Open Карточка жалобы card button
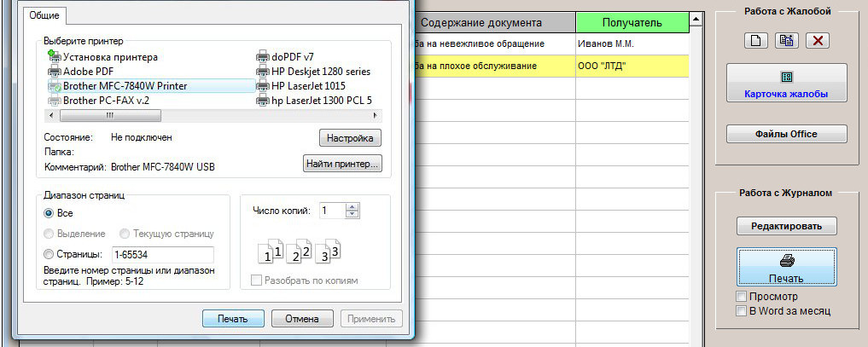The width and height of the screenshot is (868, 347). point(787,83)
